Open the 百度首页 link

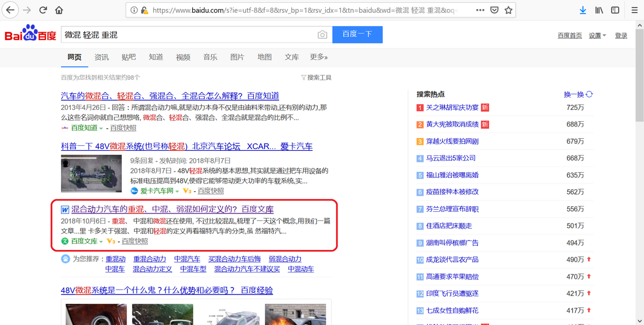coord(569,35)
